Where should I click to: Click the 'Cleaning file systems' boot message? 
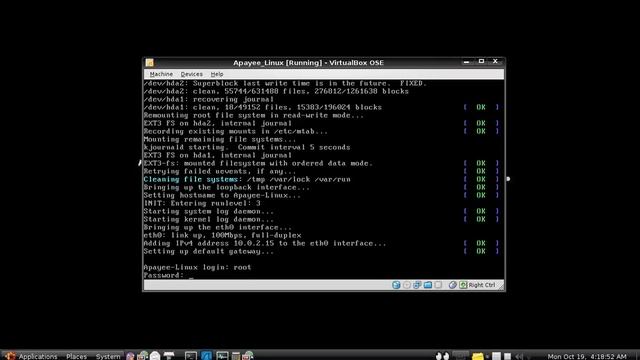pos(247,179)
